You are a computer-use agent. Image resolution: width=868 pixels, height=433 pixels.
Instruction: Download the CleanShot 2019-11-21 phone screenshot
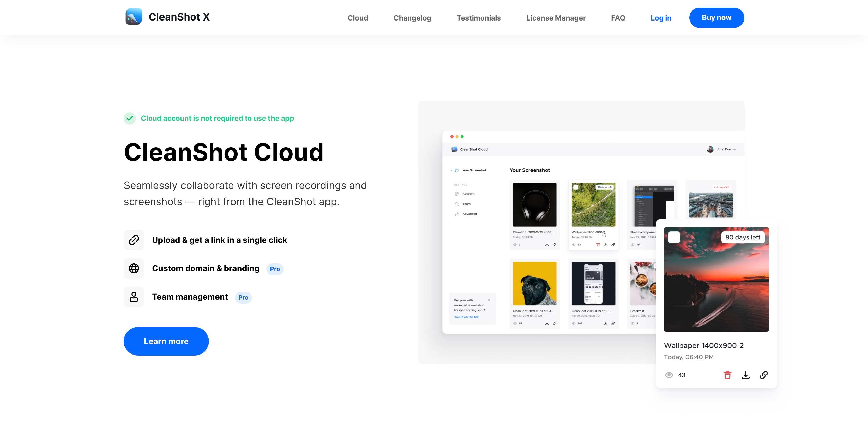tap(606, 323)
